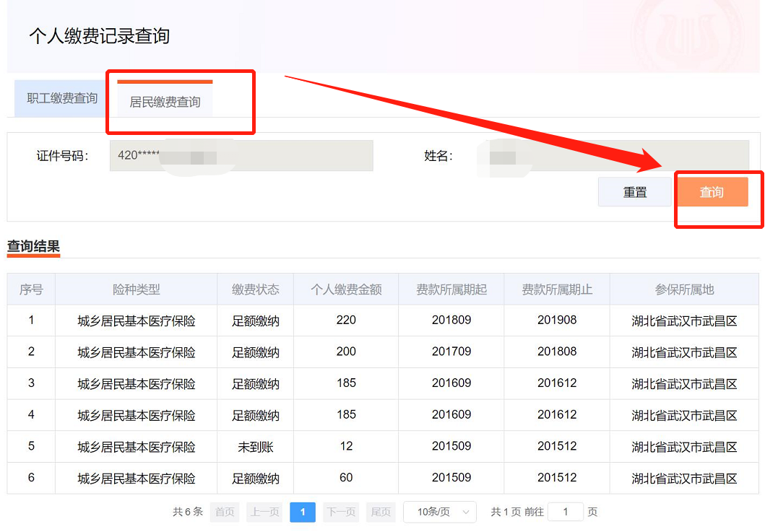The height and width of the screenshot is (532, 765).
Task: Select the row with payment amount 220
Action: 346,320
